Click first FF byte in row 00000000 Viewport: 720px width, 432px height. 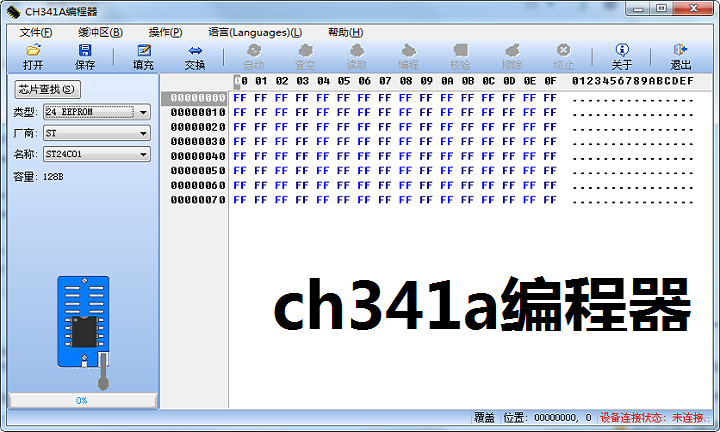click(x=240, y=98)
